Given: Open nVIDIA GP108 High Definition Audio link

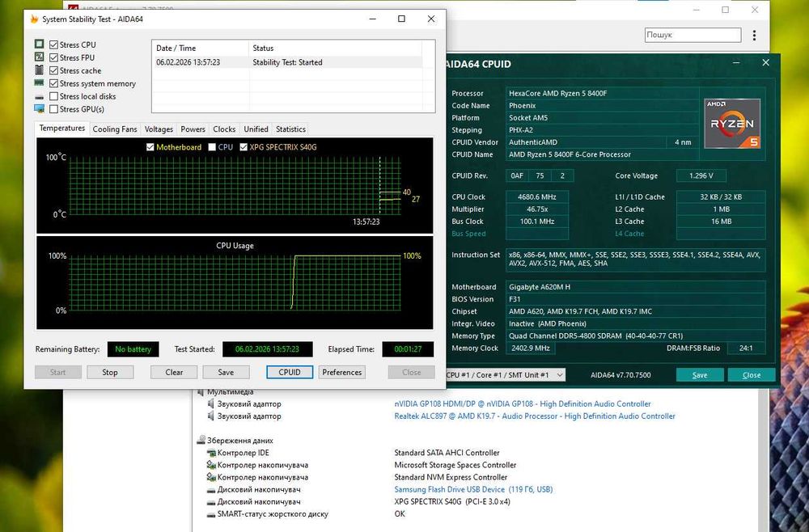Looking at the screenshot, I should tap(522, 403).
